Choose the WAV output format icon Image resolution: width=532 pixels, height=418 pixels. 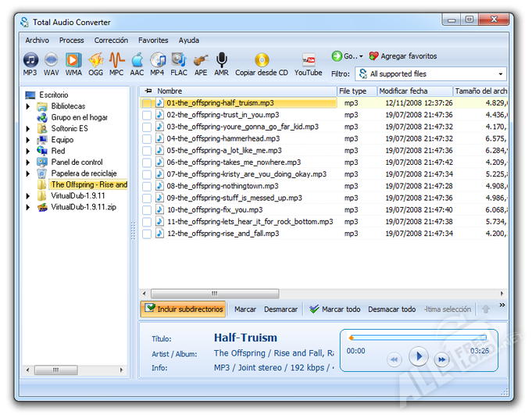[x=52, y=60]
